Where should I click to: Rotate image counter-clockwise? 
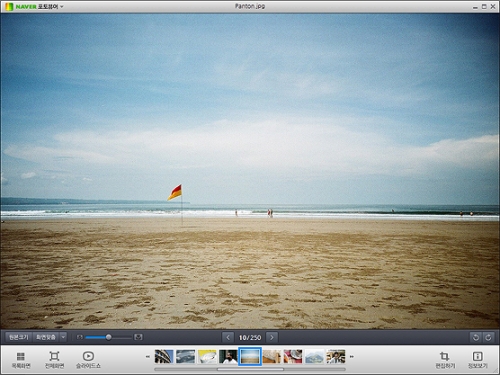[x=476, y=337]
